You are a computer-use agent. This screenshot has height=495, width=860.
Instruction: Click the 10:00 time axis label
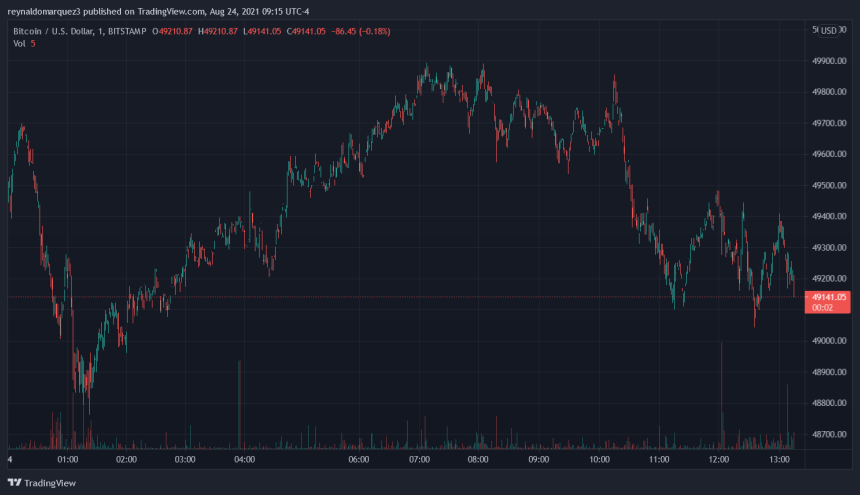tap(599, 459)
